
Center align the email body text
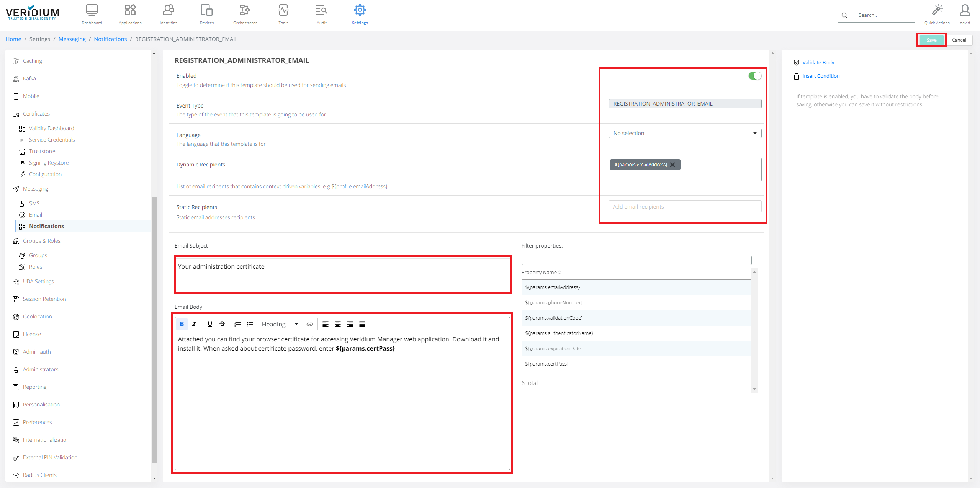(x=338, y=324)
